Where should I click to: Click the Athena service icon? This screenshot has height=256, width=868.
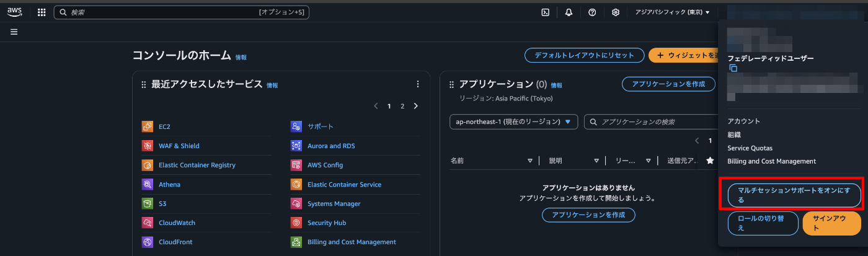click(x=148, y=184)
